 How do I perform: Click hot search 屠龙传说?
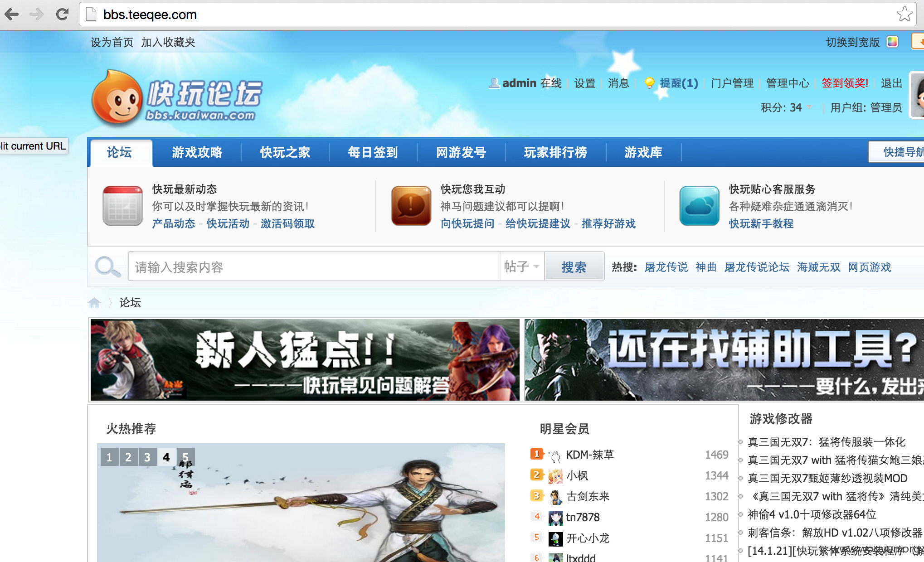click(x=666, y=267)
